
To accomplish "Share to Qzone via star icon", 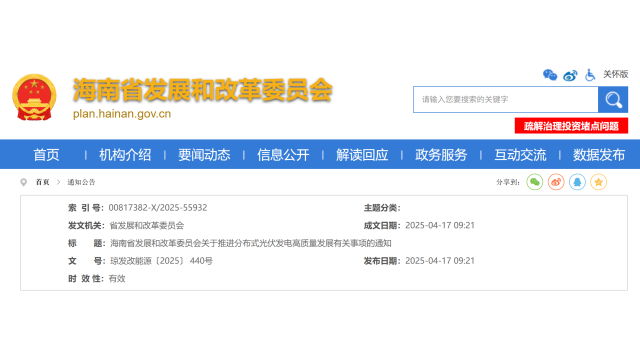I will coord(598,182).
